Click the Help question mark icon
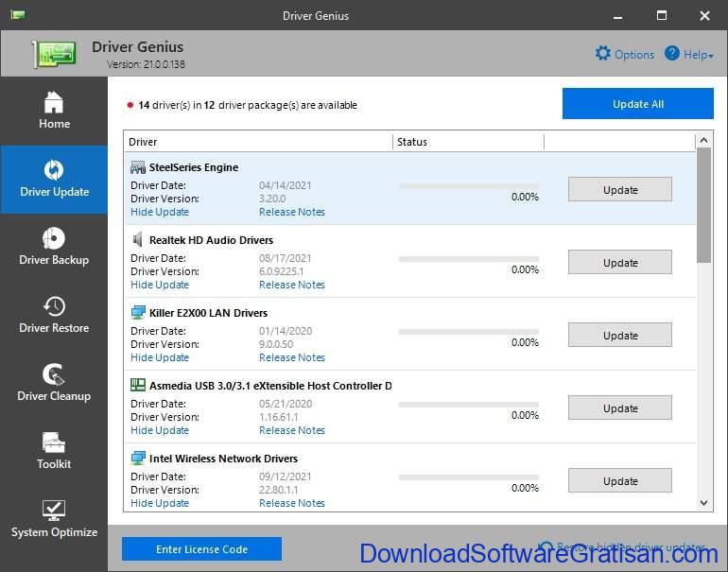 (672, 53)
